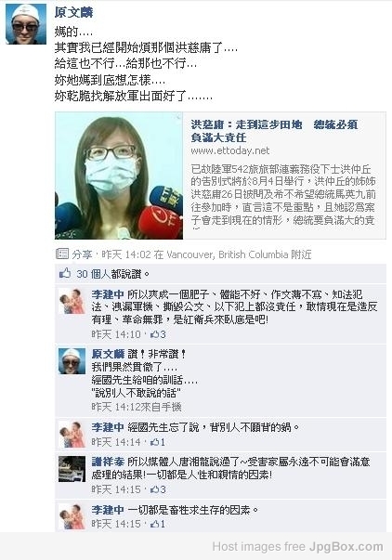Click the 分享 share link
This screenshot has width=392, height=560.
pos(82,254)
